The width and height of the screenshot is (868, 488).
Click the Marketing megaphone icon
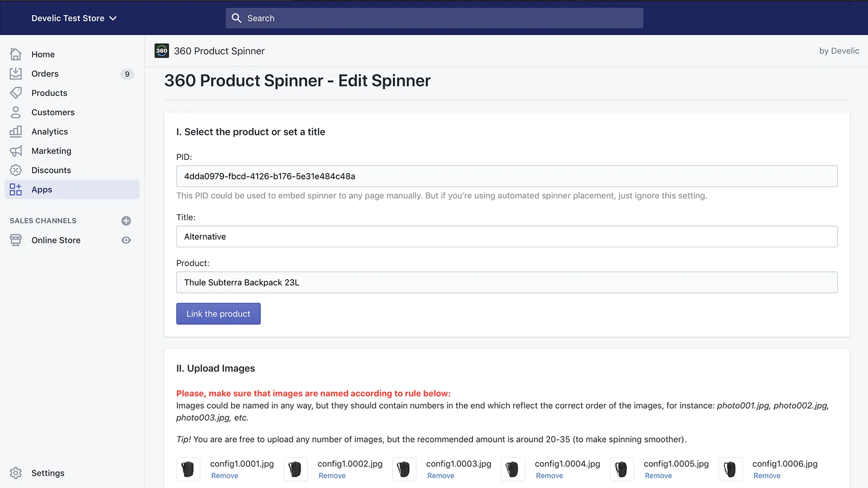point(16,151)
